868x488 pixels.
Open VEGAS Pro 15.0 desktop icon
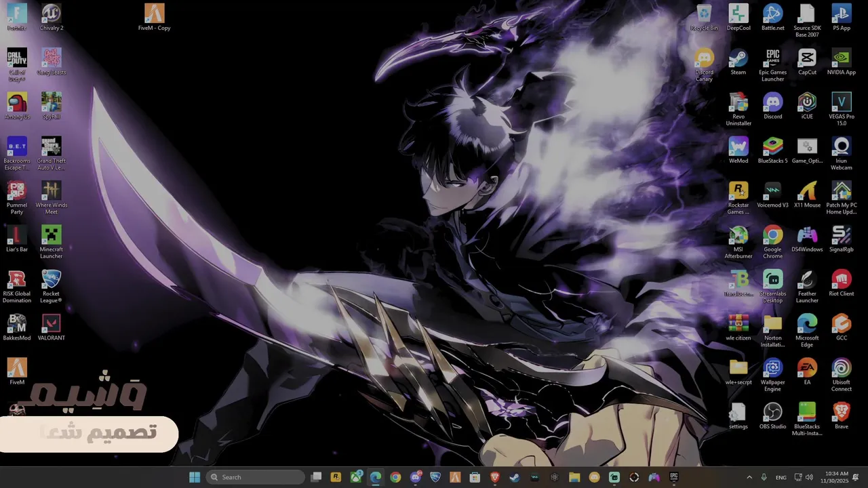(842, 109)
